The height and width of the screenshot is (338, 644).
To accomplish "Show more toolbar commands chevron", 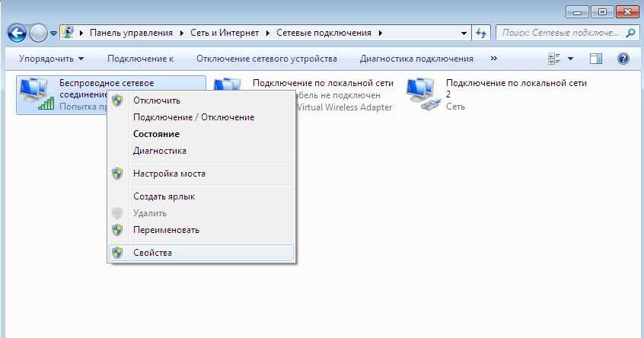I will pos(494,59).
